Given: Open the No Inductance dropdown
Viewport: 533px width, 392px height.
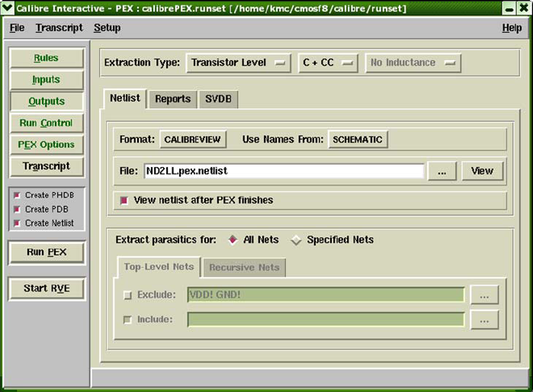Looking at the screenshot, I should (x=413, y=63).
